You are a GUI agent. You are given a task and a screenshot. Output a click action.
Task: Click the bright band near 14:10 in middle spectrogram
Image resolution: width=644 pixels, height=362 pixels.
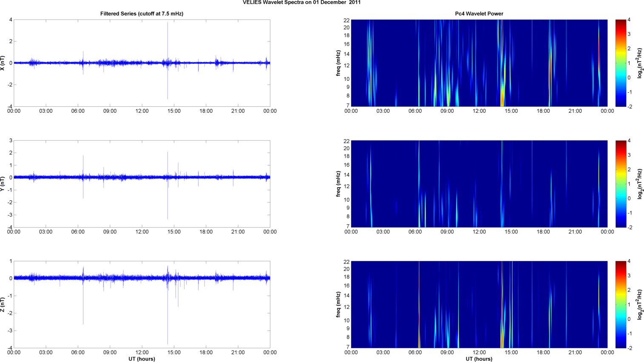pos(502,183)
